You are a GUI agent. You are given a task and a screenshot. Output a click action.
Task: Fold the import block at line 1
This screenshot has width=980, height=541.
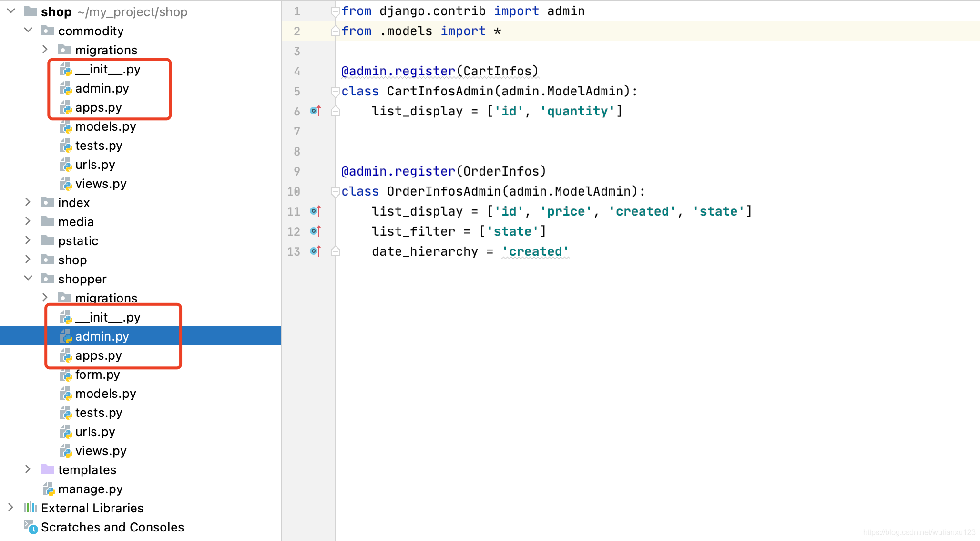336,11
